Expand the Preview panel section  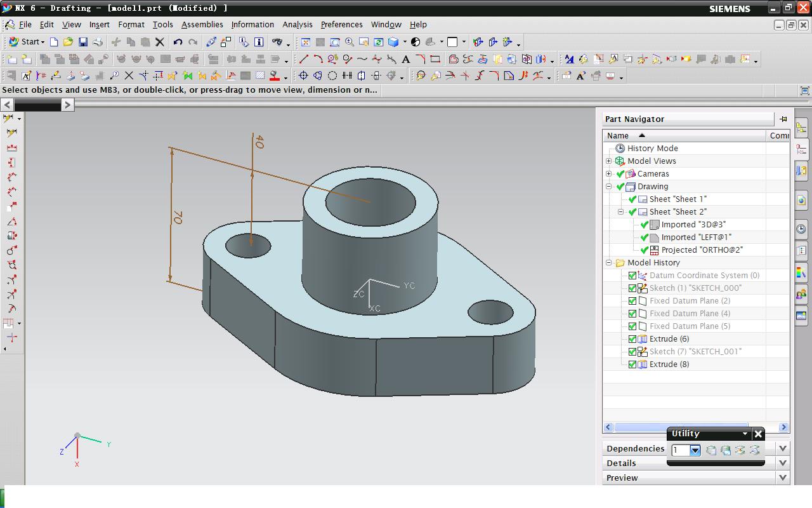tap(782, 478)
